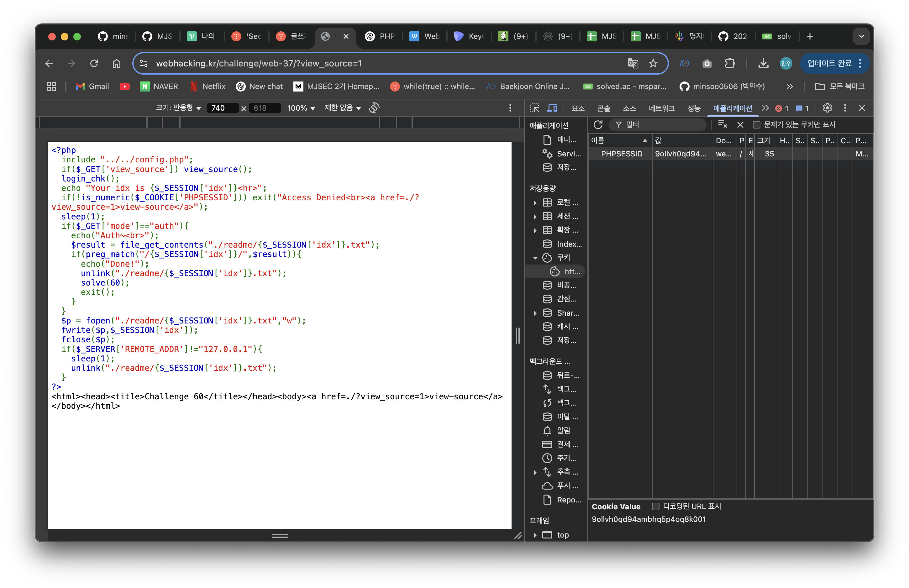The height and width of the screenshot is (588, 909).
Task: Toggle the device emulation toolbar icon
Action: (x=552, y=108)
